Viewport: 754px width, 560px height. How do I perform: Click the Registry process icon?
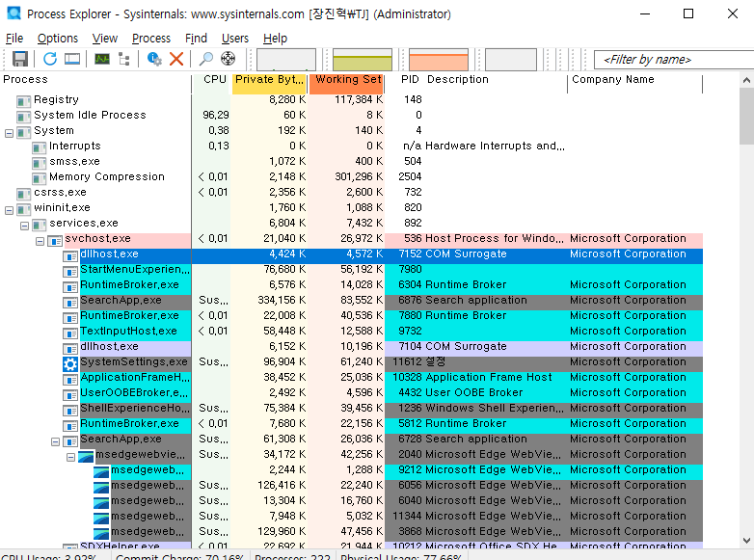click(x=23, y=101)
